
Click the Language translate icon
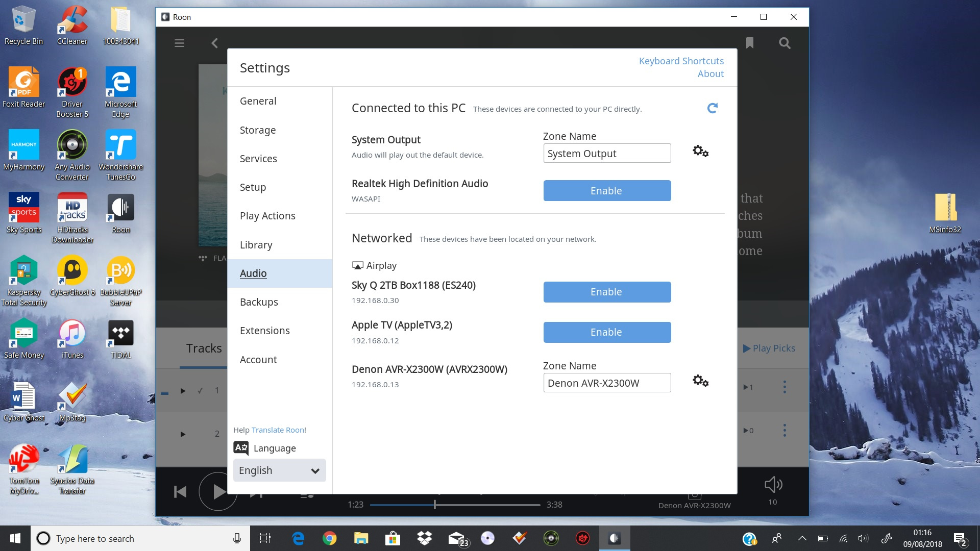click(241, 448)
